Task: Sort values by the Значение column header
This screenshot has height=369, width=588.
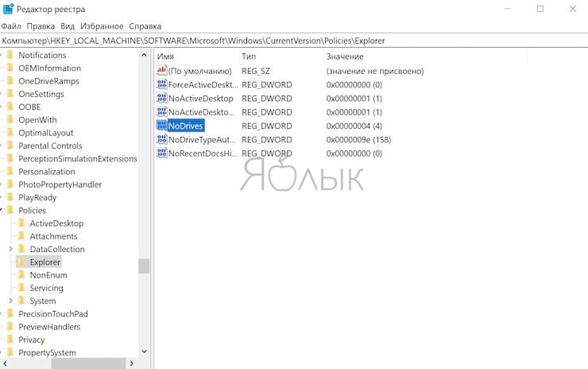Action: pyautogui.click(x=425, y=56)
